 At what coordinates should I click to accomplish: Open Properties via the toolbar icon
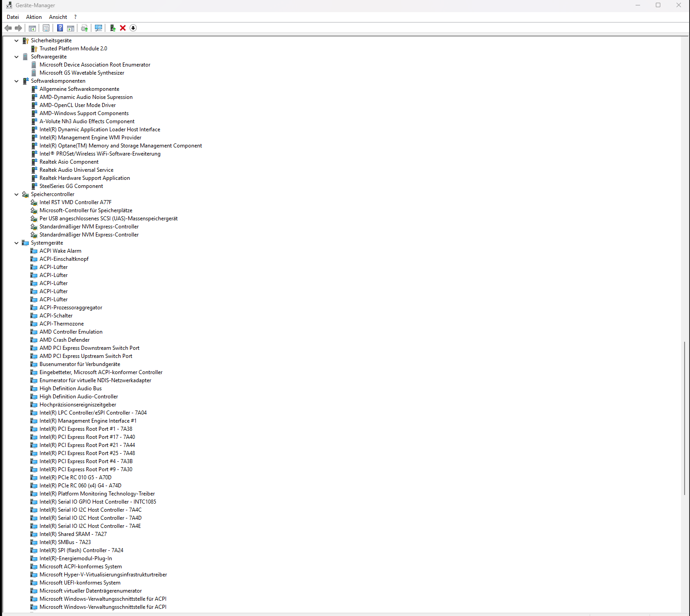[46, 28]
